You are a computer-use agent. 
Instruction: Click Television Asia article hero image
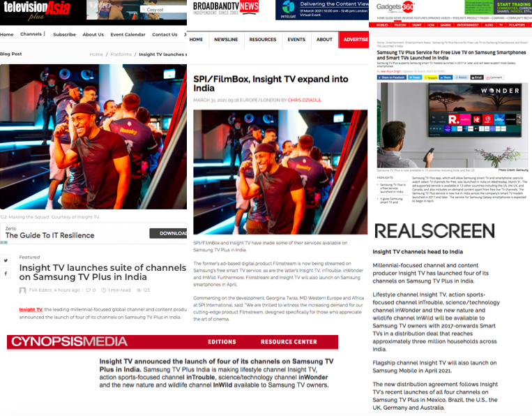pos(93,137)
